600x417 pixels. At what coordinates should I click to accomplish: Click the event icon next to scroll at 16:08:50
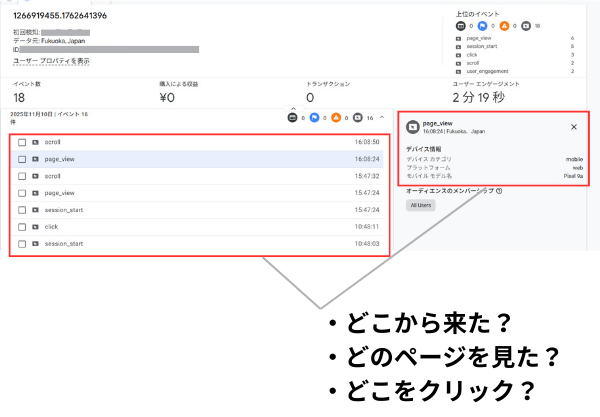[x=35, y=142]
